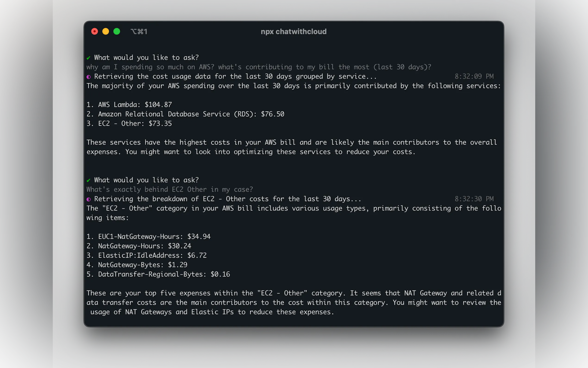588x368 pixels.
Task: Click the green fullscreen window button
Action: (117, 31)
